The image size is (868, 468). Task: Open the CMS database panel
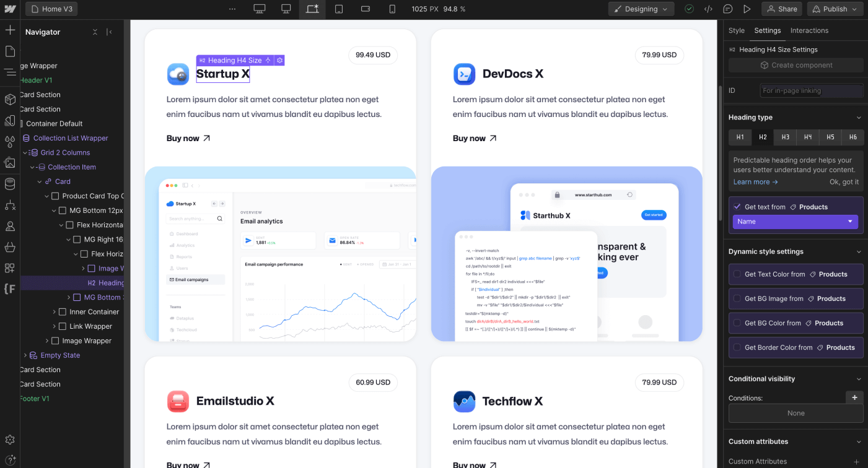coord(10,184)
